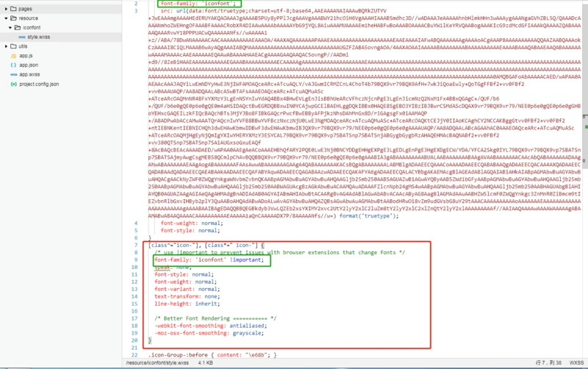Open style.wxss in the file tree
The height and width of the screenshot is (369, 588).
click(39, 37)
